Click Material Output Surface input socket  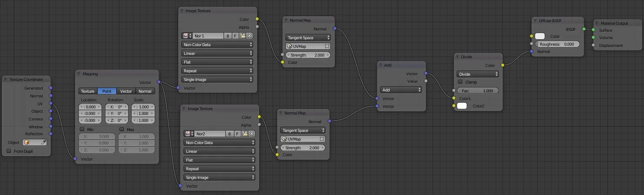(x=593, y=30)
